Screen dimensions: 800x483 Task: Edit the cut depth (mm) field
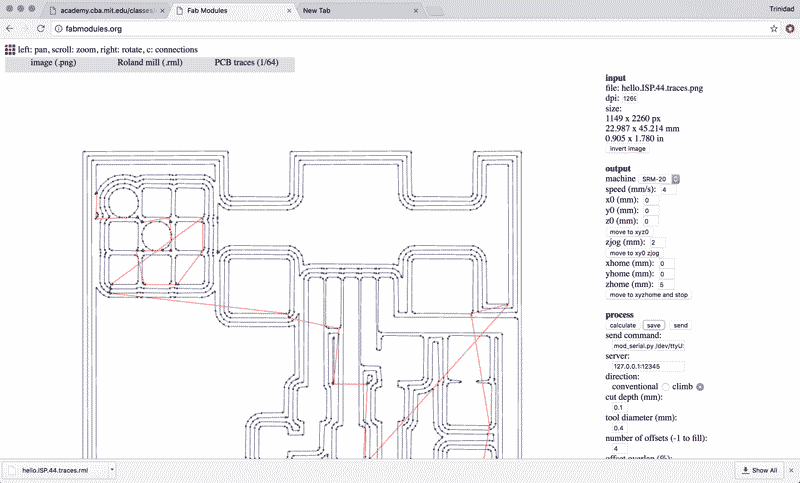pos(620,408)
